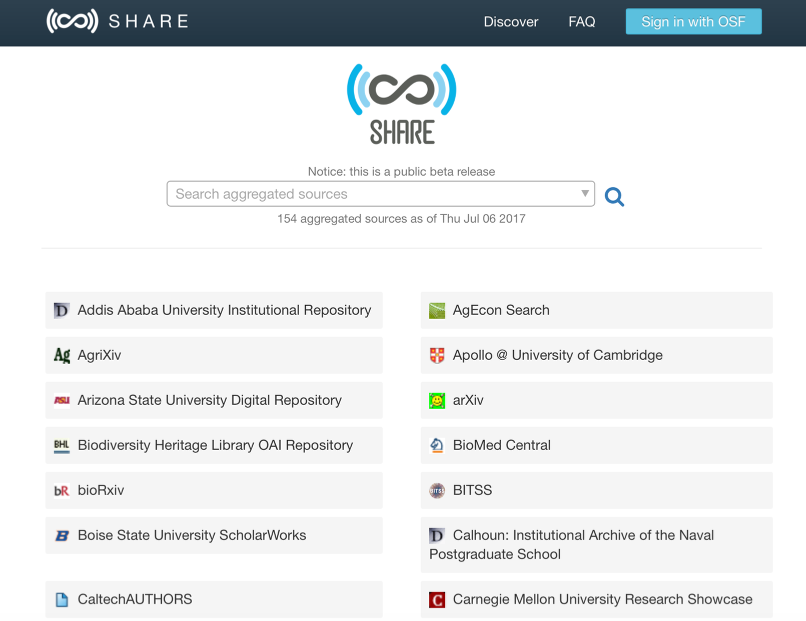Viewport: 806px width, 621px height.
Task: Click the CaltechAUTHORS document icon
Action: point(62,599)
